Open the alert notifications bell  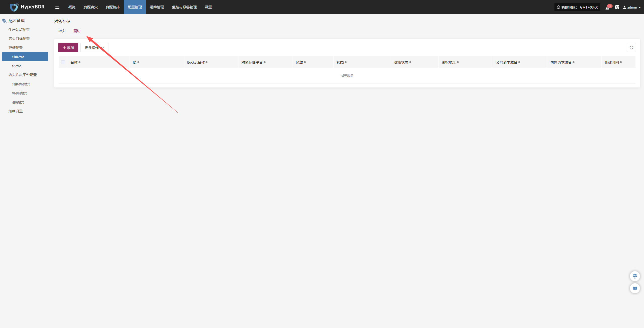point(607,8)
